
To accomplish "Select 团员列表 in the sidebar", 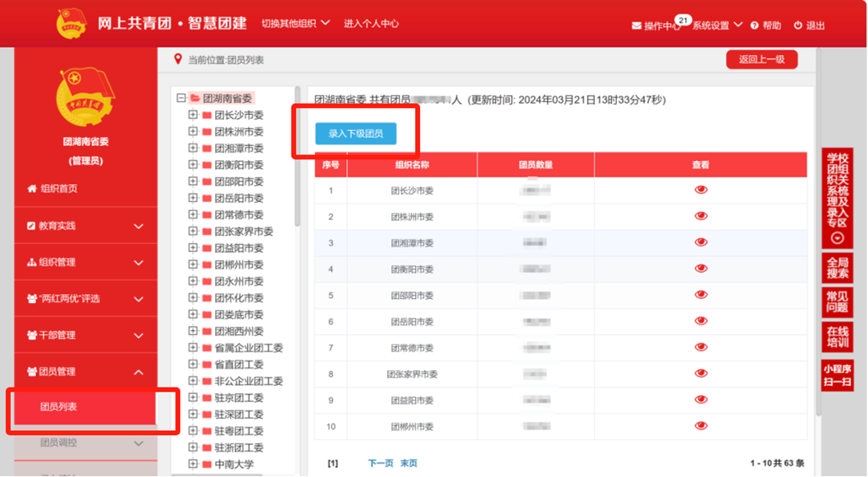I will coord(85,406).
